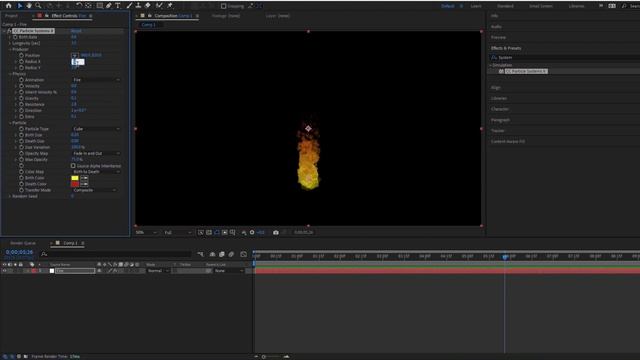Image resolution: width=640 pixels, height=360 pixels.
Task: Enable the Snapping checkbox
Action: pos(224,6)
